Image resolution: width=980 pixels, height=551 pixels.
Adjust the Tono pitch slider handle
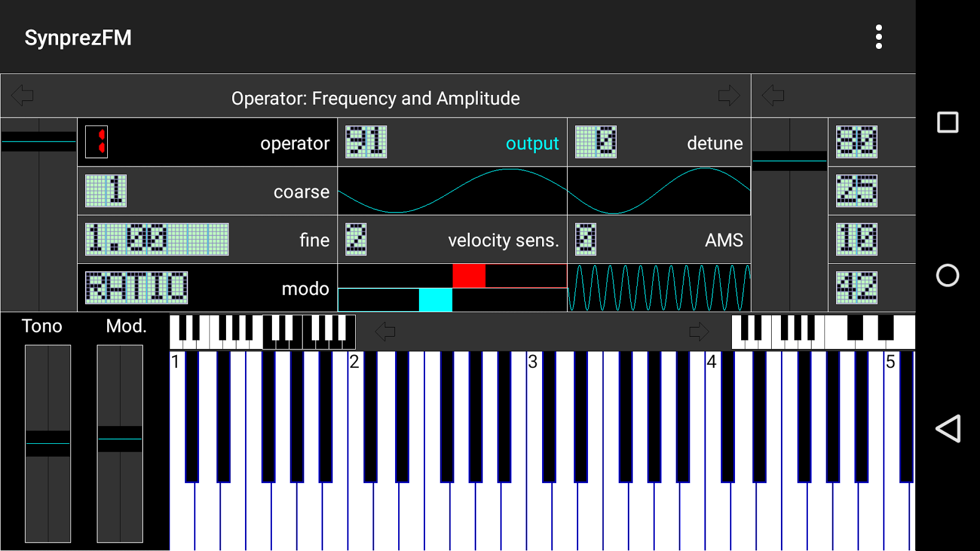click(x=48, y=443)
